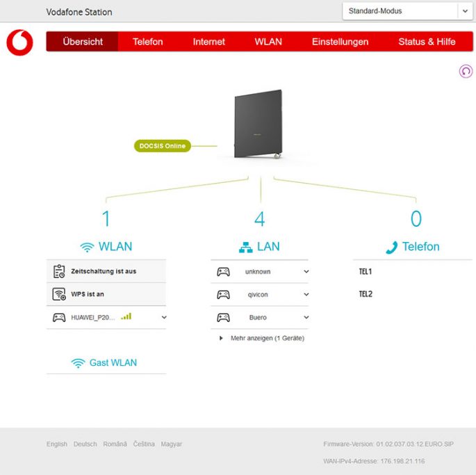
Task: Click the HUAWEI_P20 device name
Action: point(93,318)
